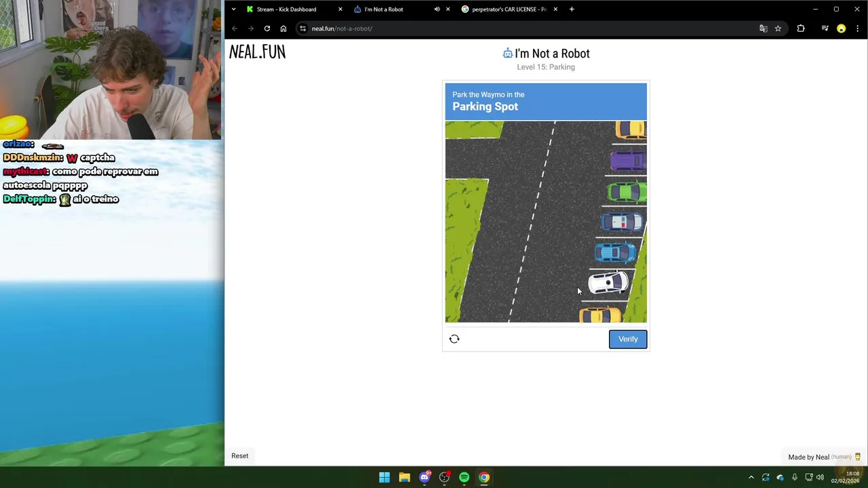Click the police car in the lot

click(622, 222)
